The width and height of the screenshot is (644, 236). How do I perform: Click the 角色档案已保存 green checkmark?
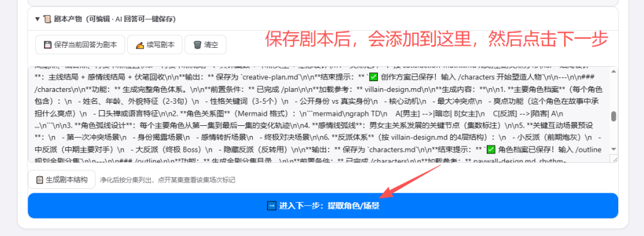[x=491, y=149]
